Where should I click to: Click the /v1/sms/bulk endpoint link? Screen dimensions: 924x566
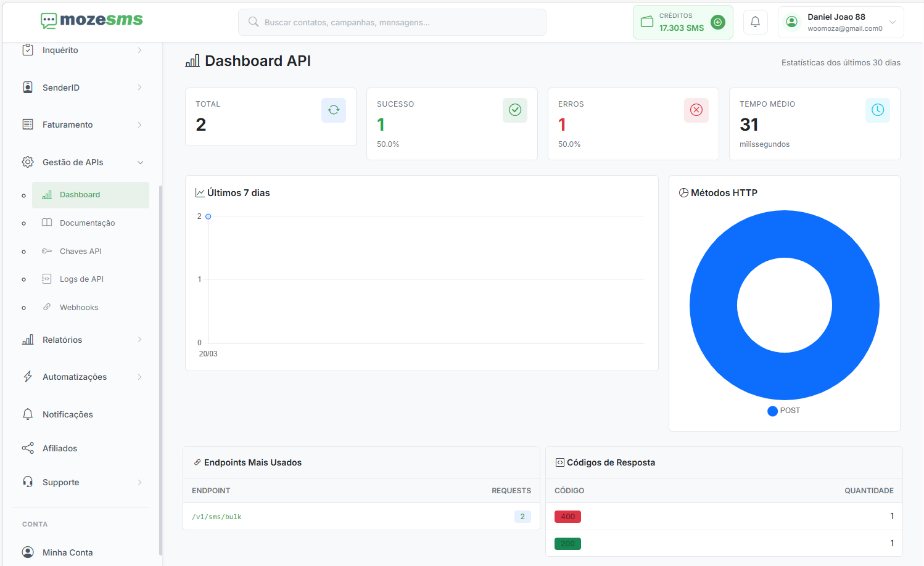point(217,517)
